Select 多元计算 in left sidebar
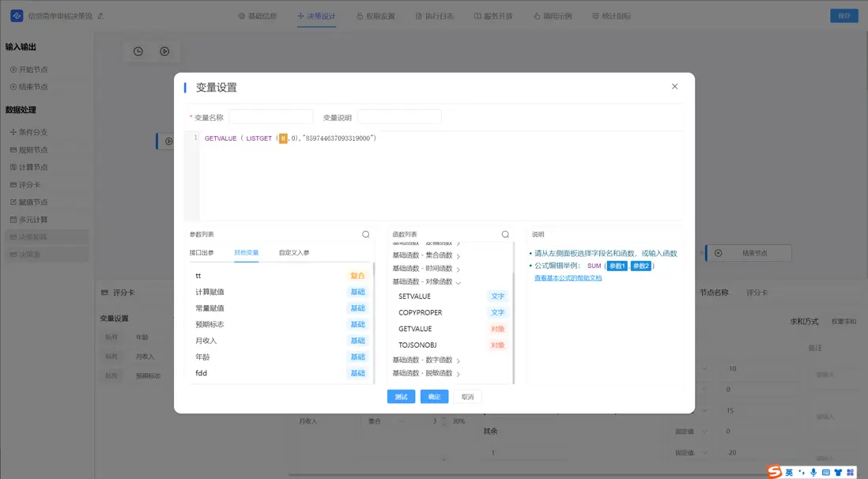868x479 pixels. click(28, 220)
